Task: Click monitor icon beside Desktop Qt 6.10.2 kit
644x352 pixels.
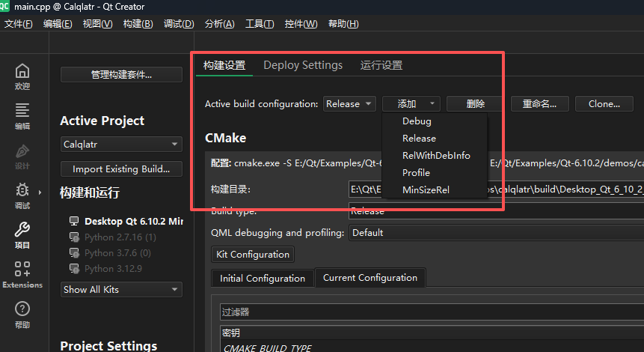Action: 74,221
